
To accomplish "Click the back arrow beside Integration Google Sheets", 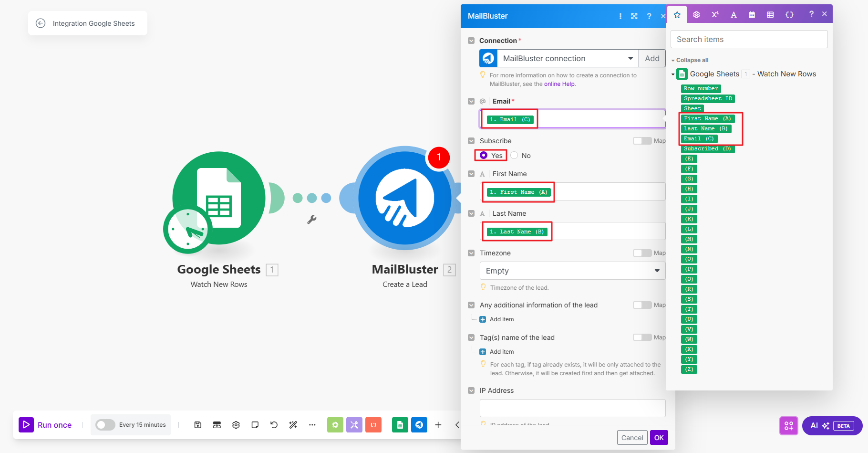I will coord(41,23).
